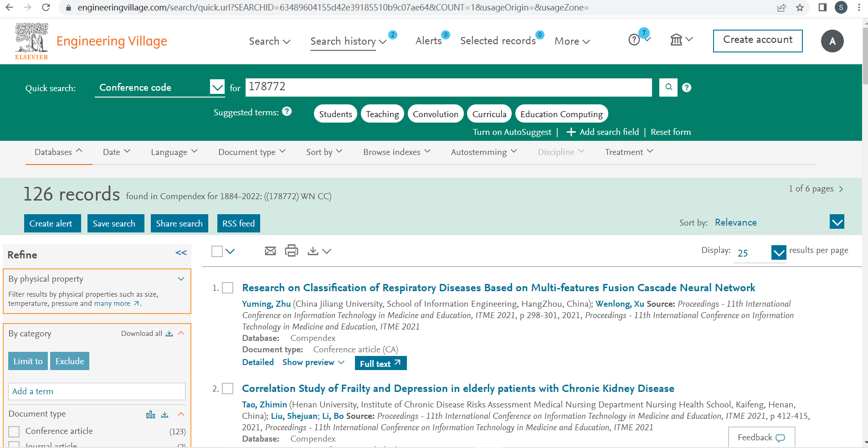This screenshot has width=868, height=448.
Task: Tick the Conference article filter checkbox
Action: [x=14, y=431]
